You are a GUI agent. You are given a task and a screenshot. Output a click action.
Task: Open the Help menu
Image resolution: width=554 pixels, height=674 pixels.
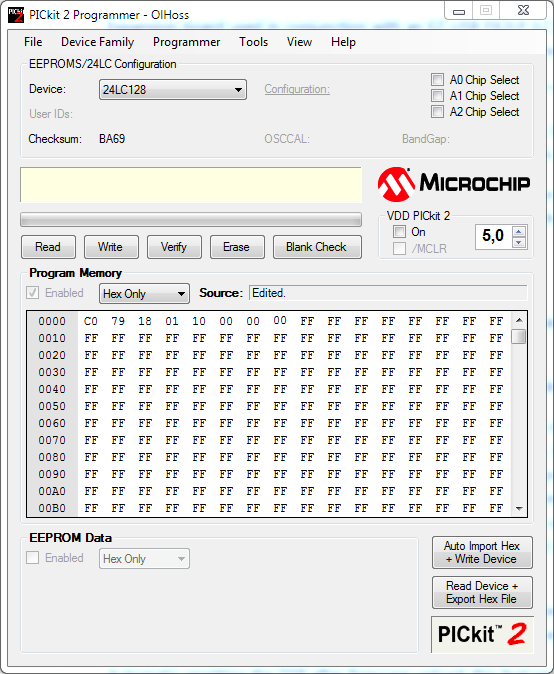tap(343, 42)
